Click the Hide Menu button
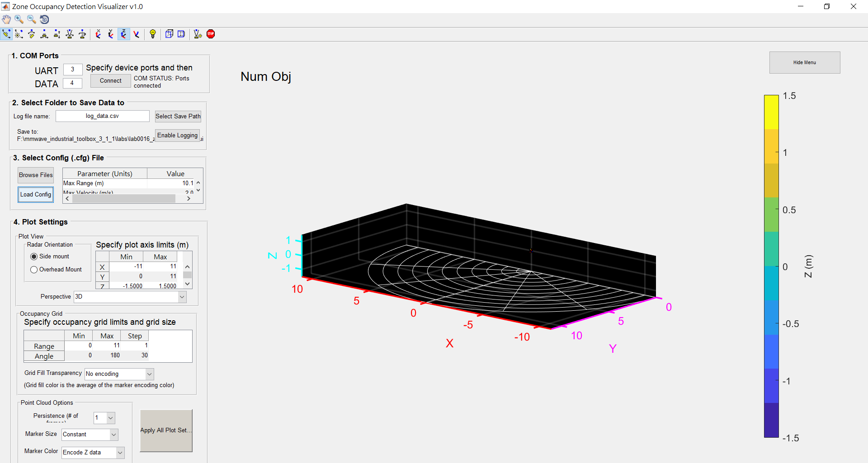868x463 pixels. pyautogui.click(x=805, y=63)
